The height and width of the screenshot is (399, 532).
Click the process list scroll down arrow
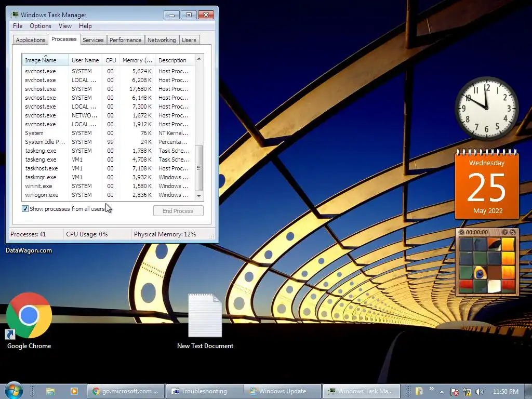[x=199, y=196]
